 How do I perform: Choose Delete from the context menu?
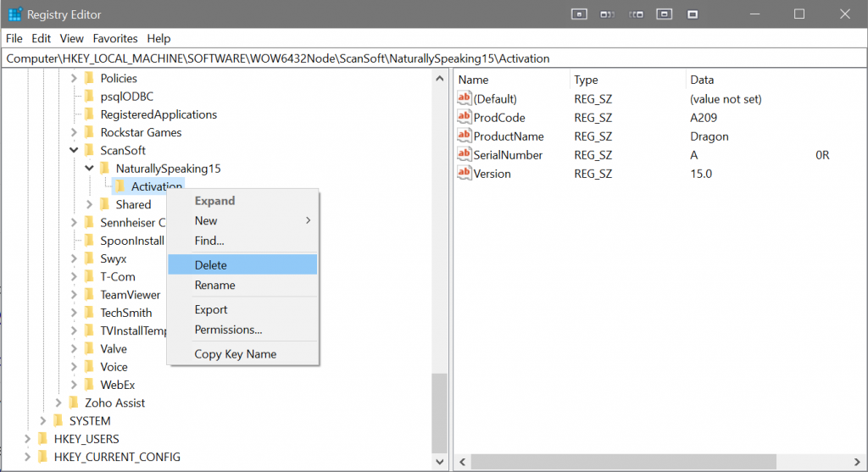pos(242,265)
